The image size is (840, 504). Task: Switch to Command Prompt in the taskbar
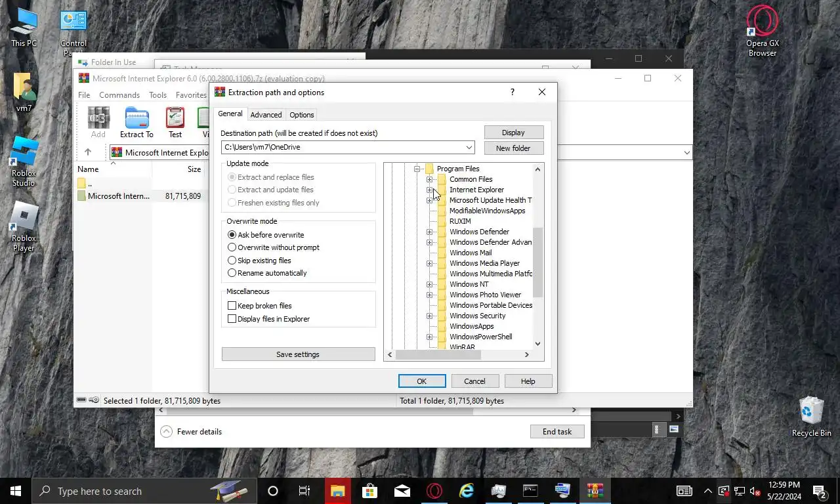click(530, 491)
